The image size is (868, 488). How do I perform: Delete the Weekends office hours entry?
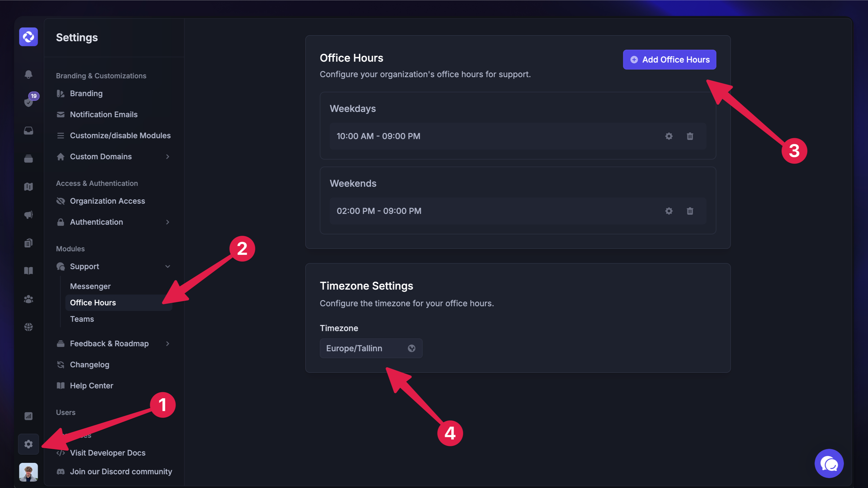(690, 211)
